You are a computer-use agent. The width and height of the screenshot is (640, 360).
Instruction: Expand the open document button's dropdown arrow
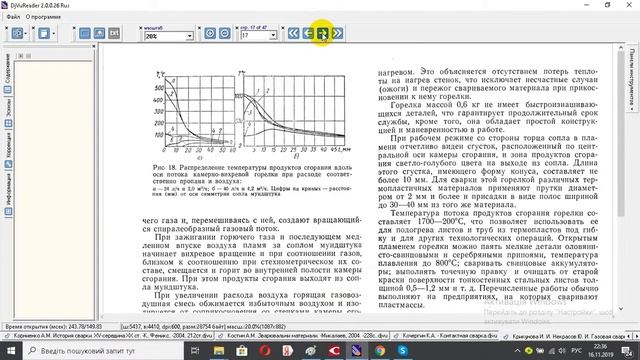point(26,33)
